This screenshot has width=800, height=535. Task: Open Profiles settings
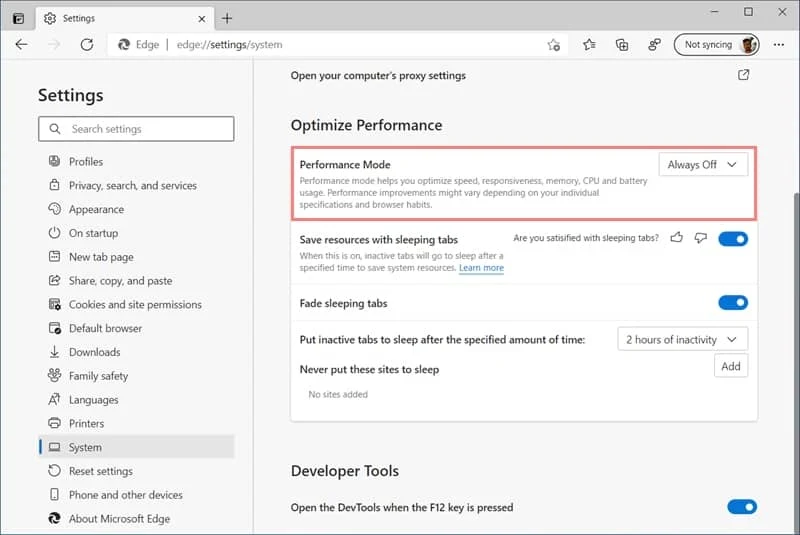click(136, 162)
